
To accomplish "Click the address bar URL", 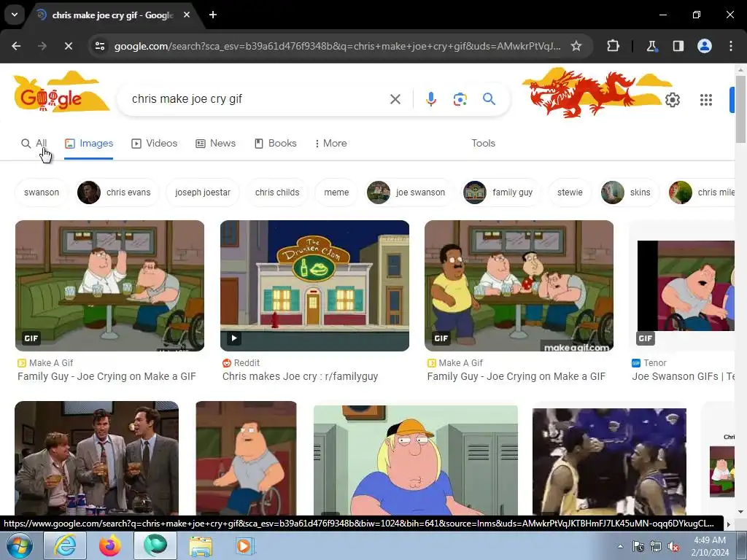I will [x=337, y=46].
